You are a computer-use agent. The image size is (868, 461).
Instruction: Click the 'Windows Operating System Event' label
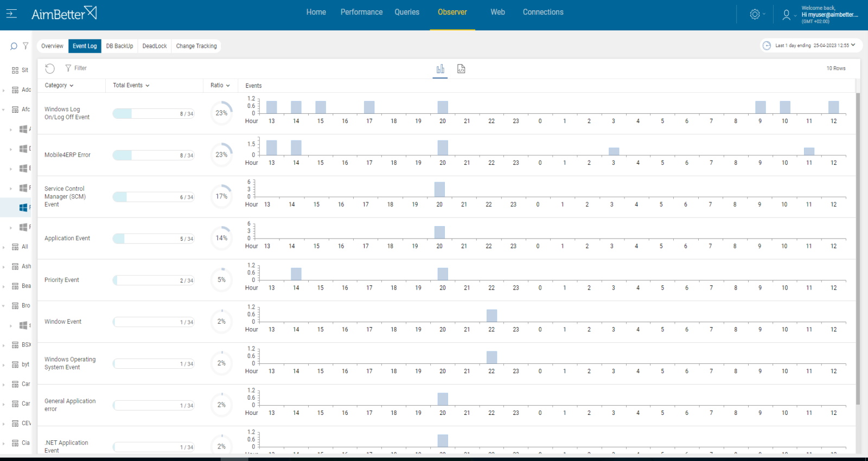click(70, 363)
